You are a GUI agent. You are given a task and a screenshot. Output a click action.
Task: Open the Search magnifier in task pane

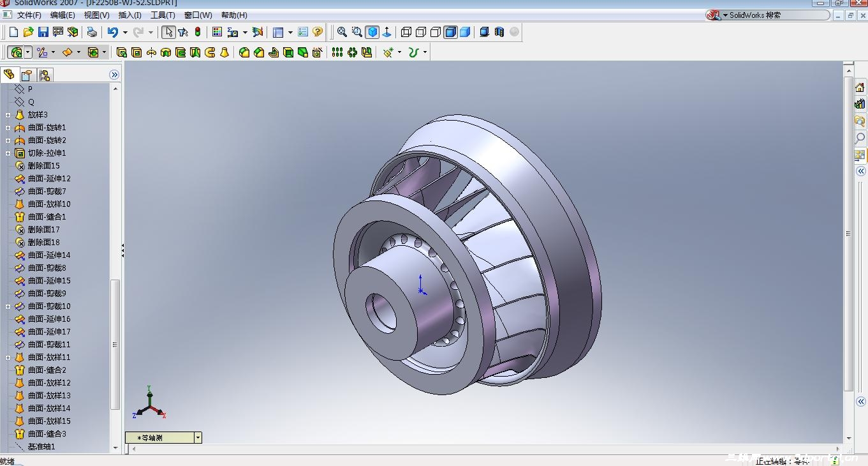[x=860, y=137]
